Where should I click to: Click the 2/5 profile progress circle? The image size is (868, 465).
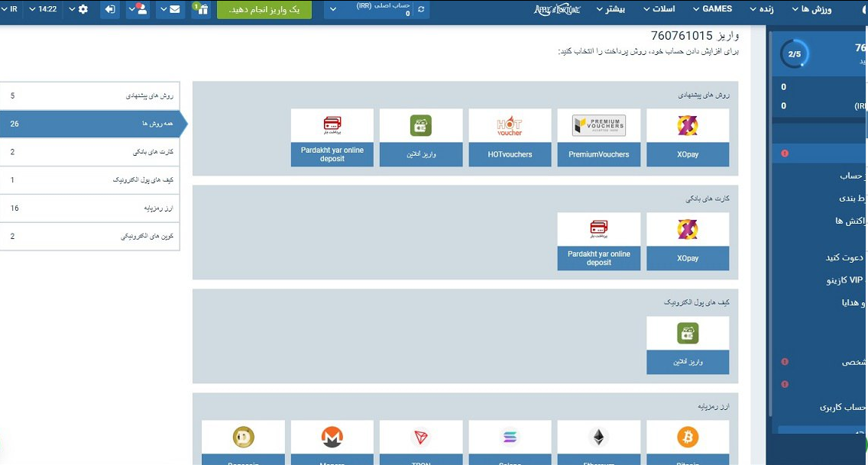[795, 54]
